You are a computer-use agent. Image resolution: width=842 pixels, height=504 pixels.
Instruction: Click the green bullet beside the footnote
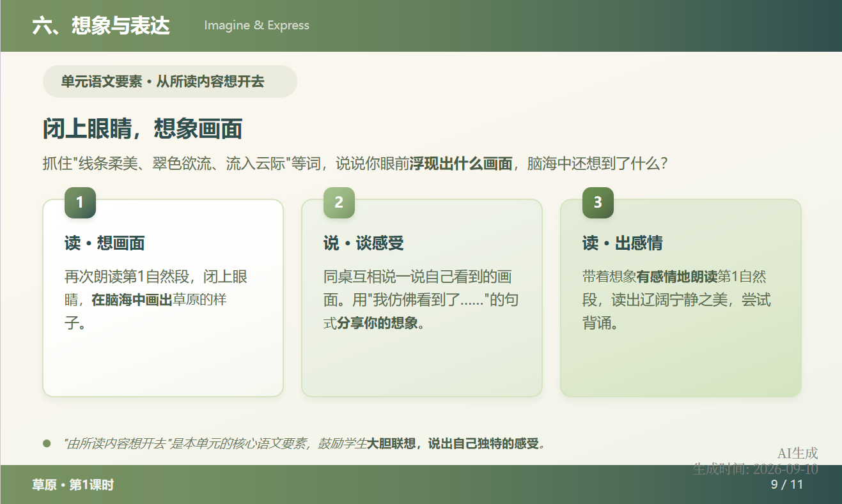coord(47,443)
